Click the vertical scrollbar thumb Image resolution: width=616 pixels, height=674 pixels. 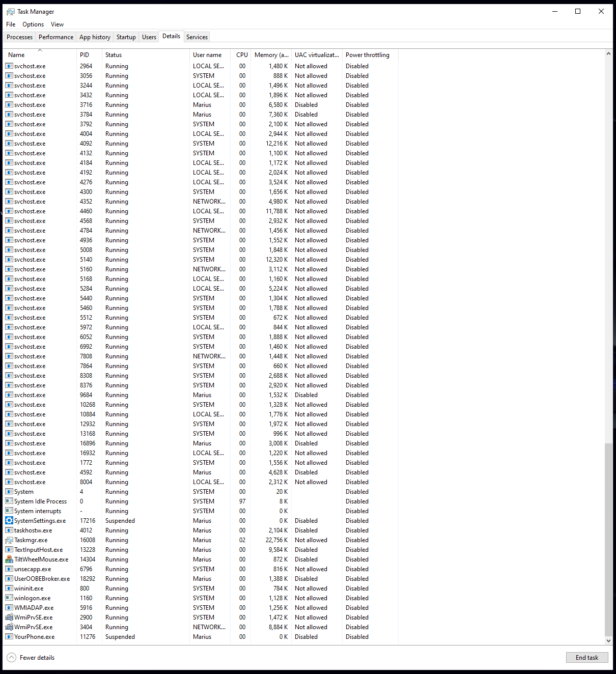(x=608, y=540)
